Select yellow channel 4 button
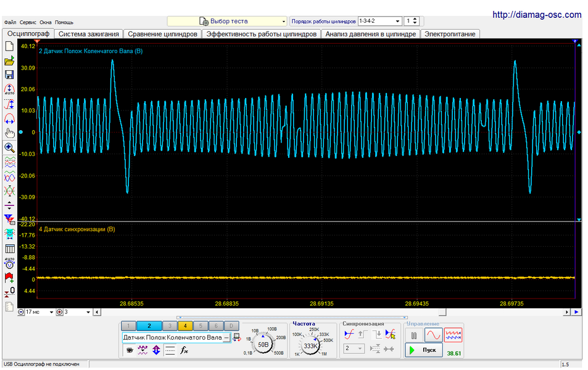 185,326
